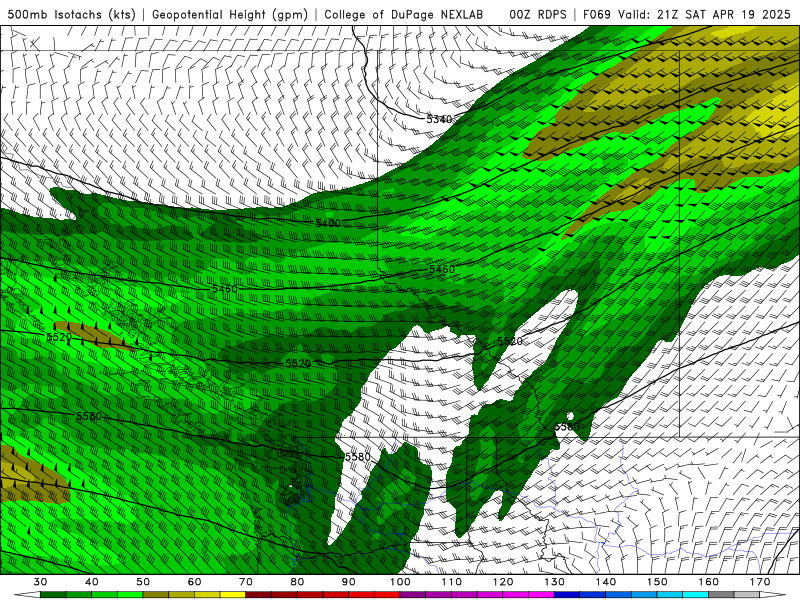This screenshot has height=600, width=800.
Task: Click the purple legend swatch starting at 100
Action: click(413, 595)
